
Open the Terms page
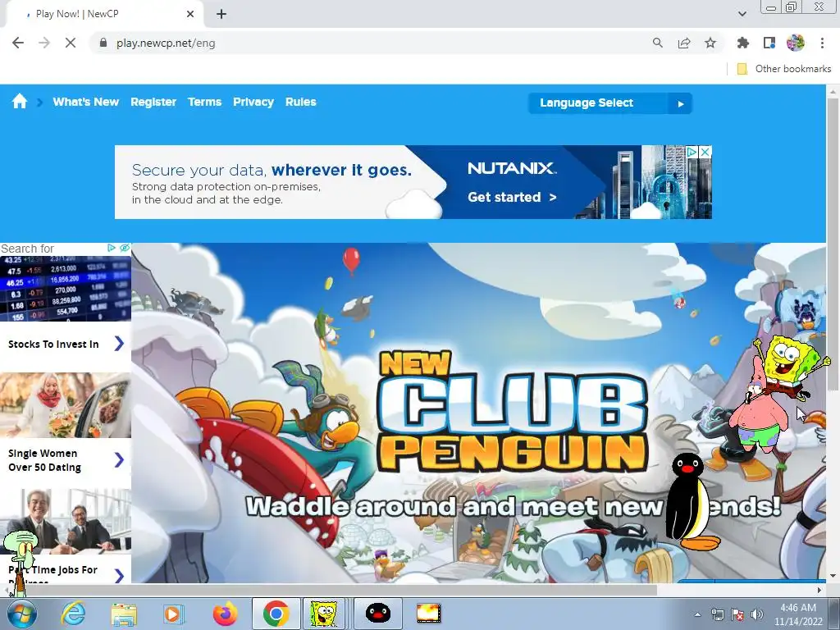204,102
